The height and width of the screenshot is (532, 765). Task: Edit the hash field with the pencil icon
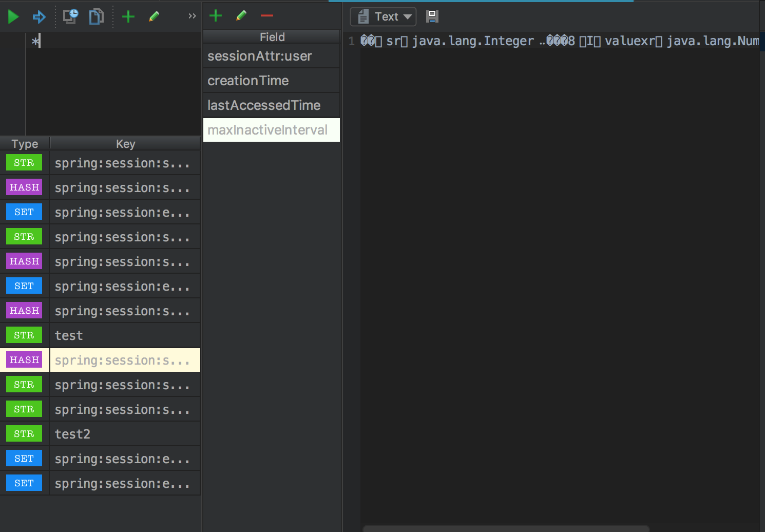(x=241, y=16)
